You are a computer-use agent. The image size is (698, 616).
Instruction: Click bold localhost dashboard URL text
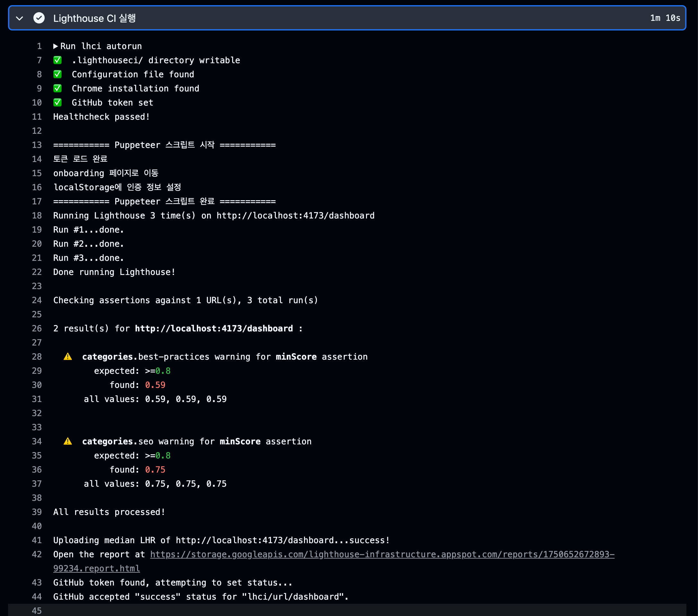point(214,328)
